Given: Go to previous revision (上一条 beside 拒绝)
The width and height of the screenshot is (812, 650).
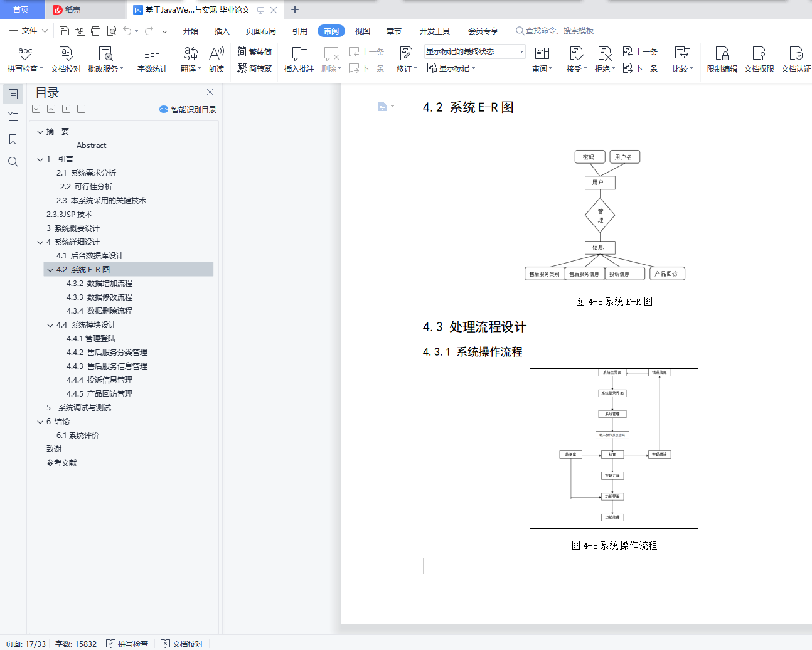Looking at the screenshot, I should (x=640, y=52).
